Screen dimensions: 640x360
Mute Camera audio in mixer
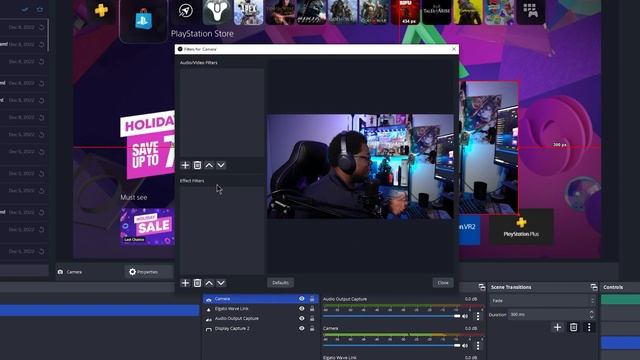pyautogui.click(x=465, y=346)
